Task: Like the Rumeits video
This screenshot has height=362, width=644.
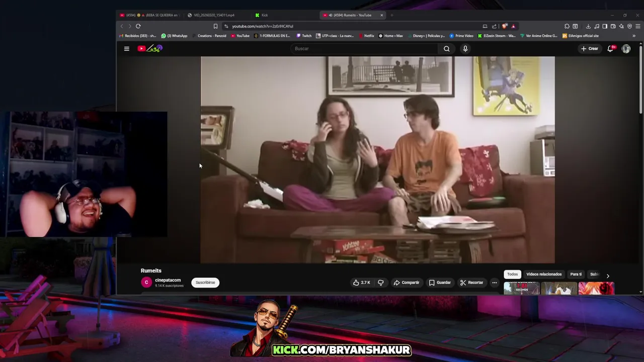Action: [x=362, y=283]
